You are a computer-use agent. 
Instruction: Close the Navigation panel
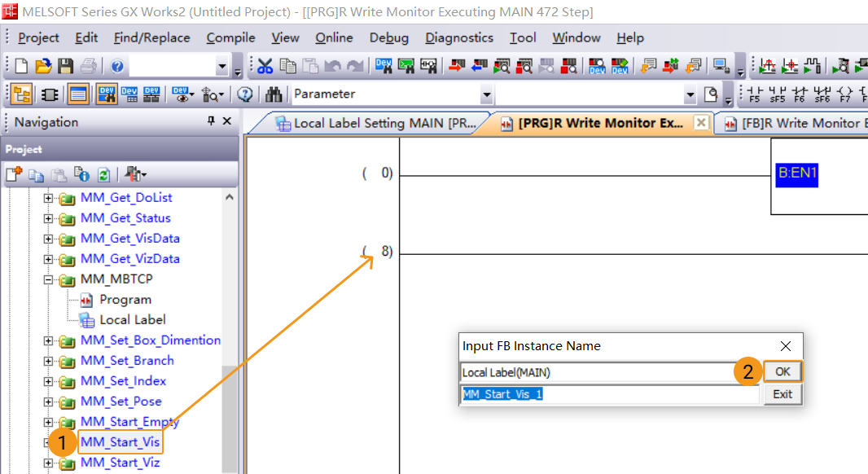pos(227,121)
